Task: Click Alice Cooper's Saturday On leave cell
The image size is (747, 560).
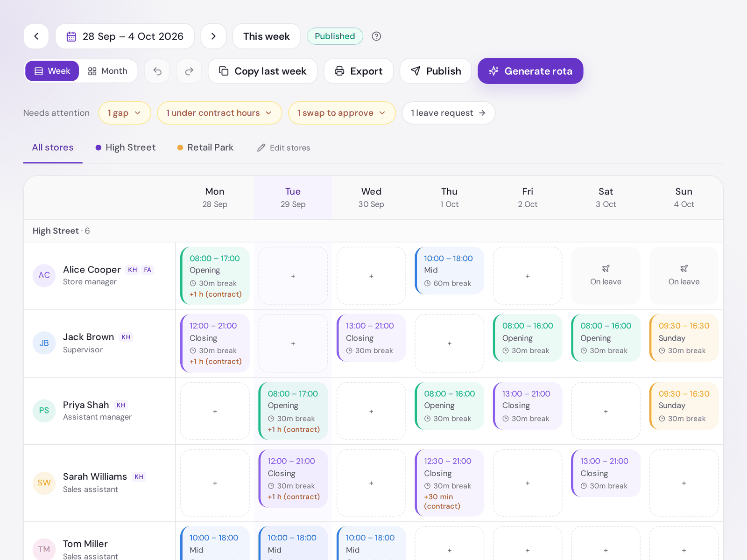Action: [606, 276]
